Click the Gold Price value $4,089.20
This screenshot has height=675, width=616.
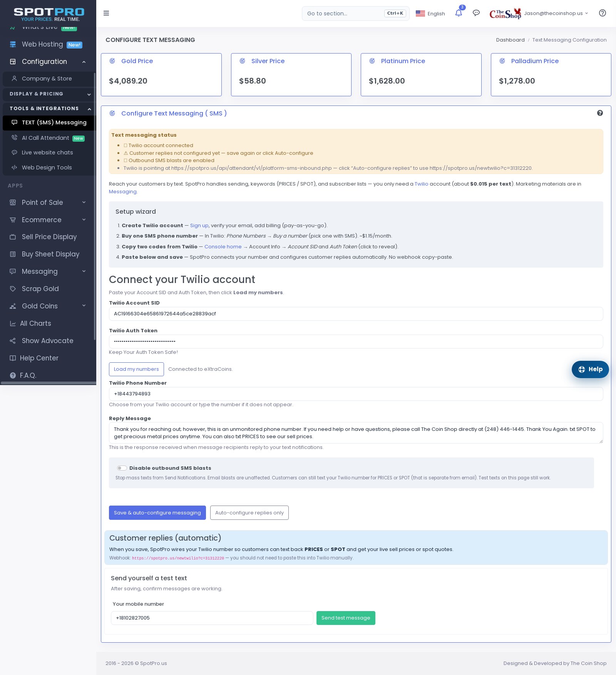pos(128,81)
